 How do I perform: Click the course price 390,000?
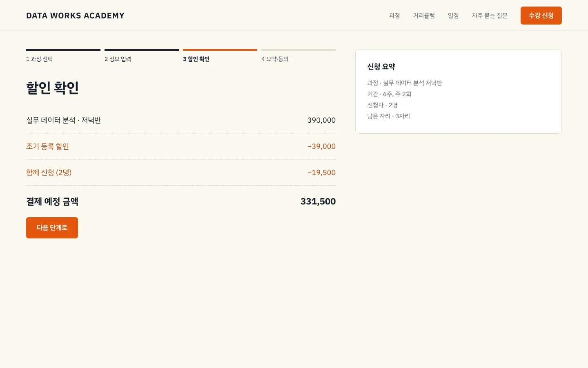[321, 120]
